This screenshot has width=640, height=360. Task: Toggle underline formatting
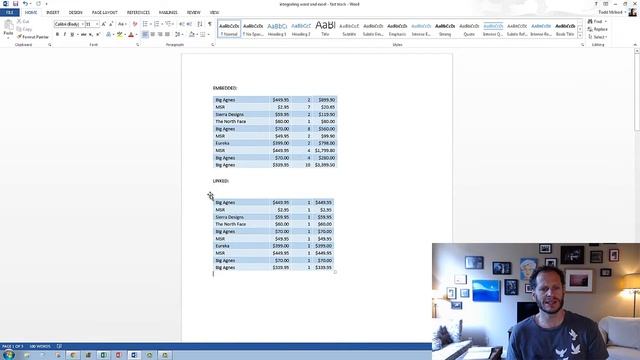(72, 35)
